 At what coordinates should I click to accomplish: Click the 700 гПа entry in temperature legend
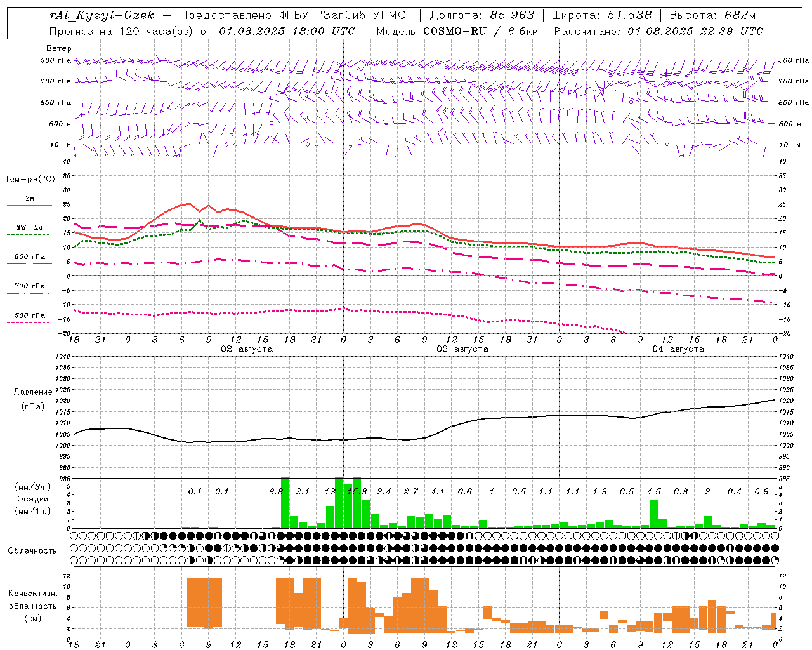(x=30, y=286)
